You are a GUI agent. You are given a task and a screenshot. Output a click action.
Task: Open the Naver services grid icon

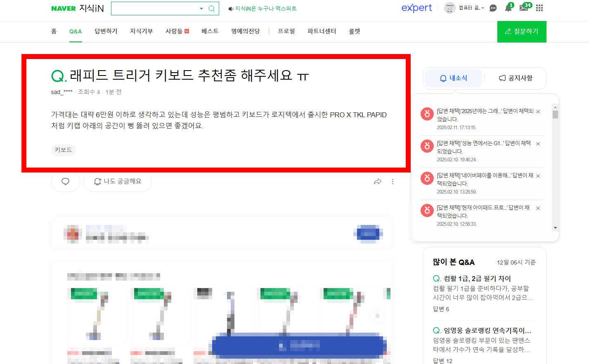(539, 8)
